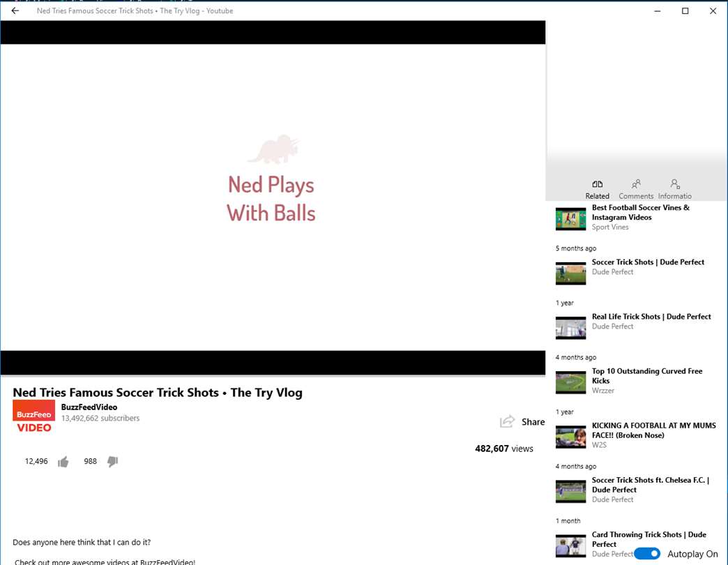Click the Autoplay On label
Viewport: 728px width, 565px height.
tap(692, 554)
